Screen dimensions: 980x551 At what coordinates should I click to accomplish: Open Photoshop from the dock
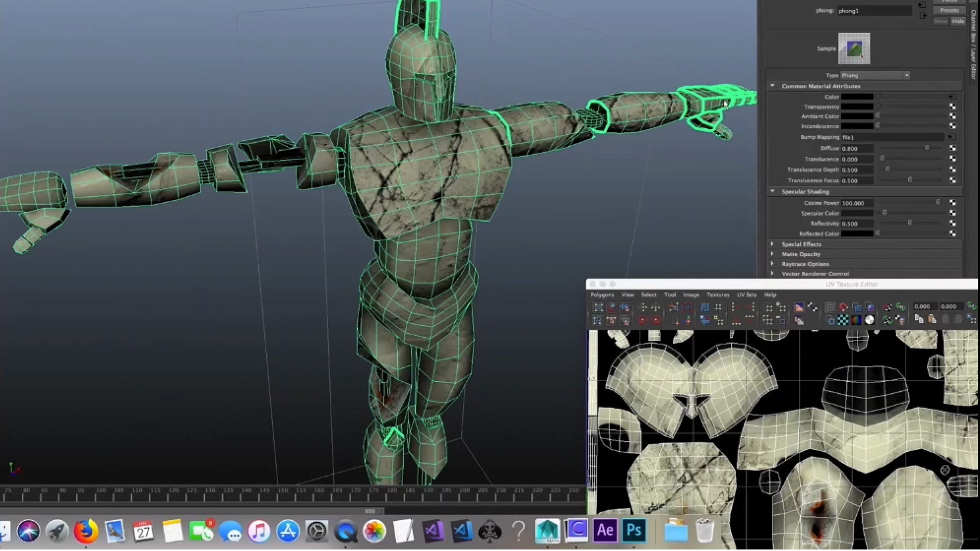[634, 531]
